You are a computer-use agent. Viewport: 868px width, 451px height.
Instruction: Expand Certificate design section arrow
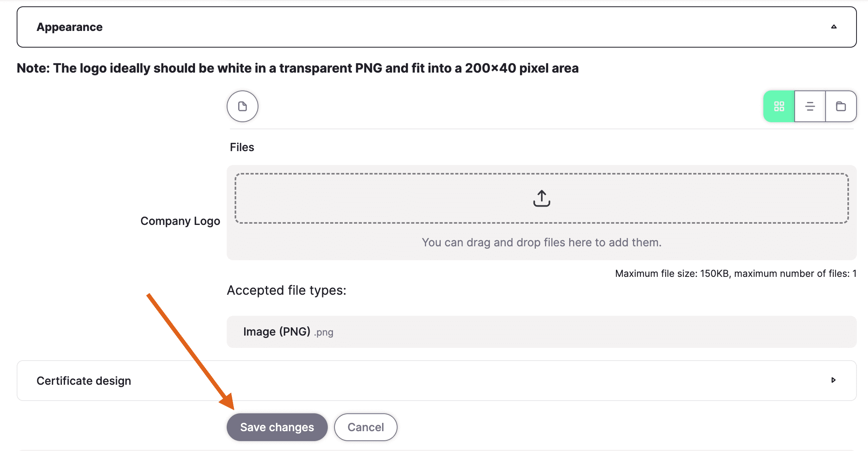click(x=833, y=380)
